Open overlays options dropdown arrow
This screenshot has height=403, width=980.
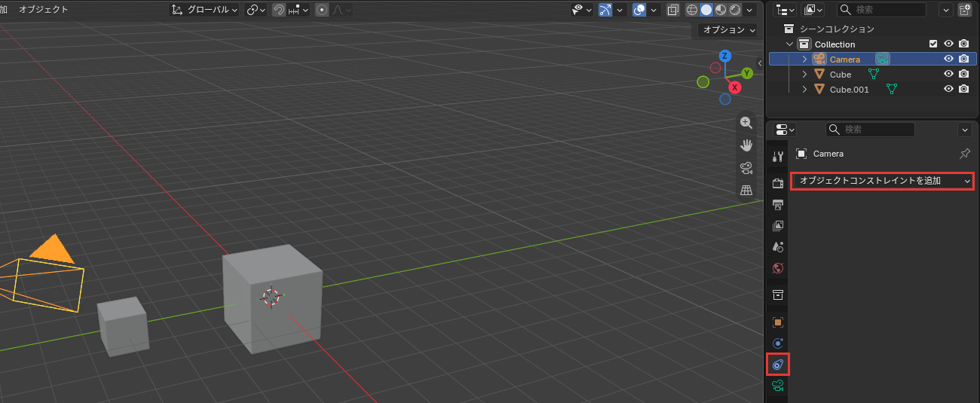(654, 10)
